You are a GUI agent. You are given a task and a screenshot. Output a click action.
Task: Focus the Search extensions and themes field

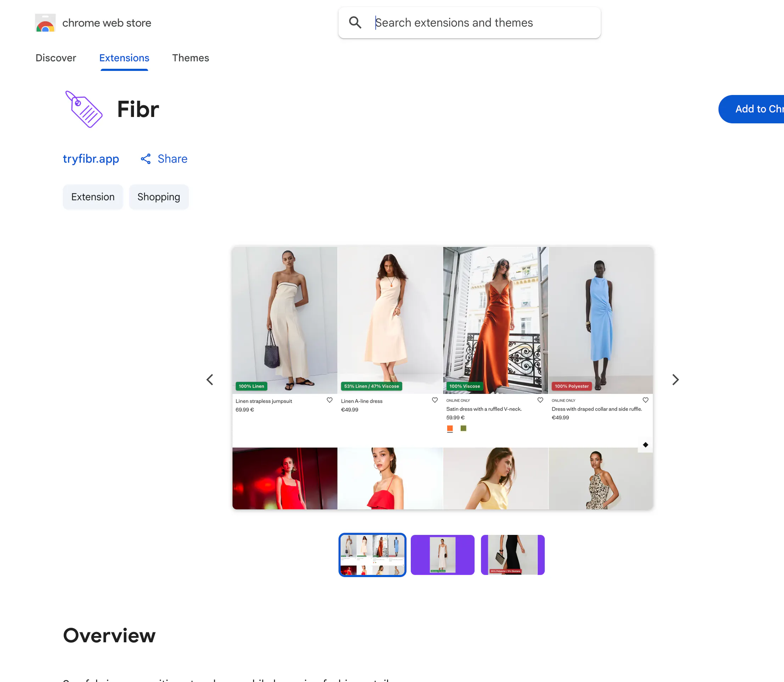[469, 23]
